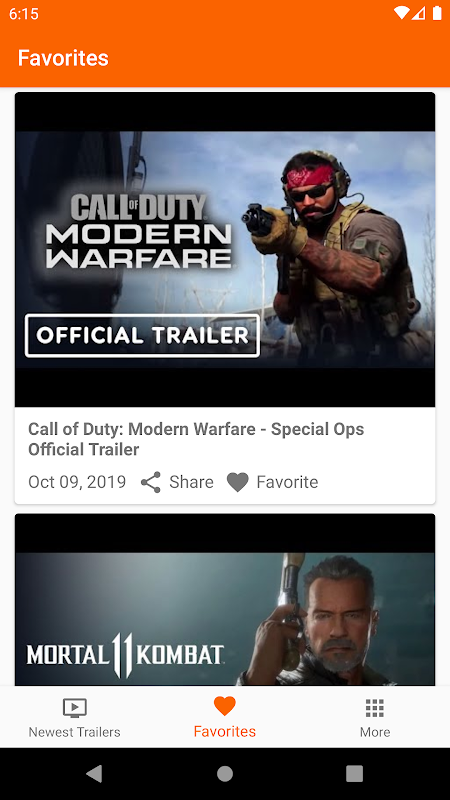Screen dimensions: 450x800
Task: Tap the Favorites header title
Action: tap(63, 58)
